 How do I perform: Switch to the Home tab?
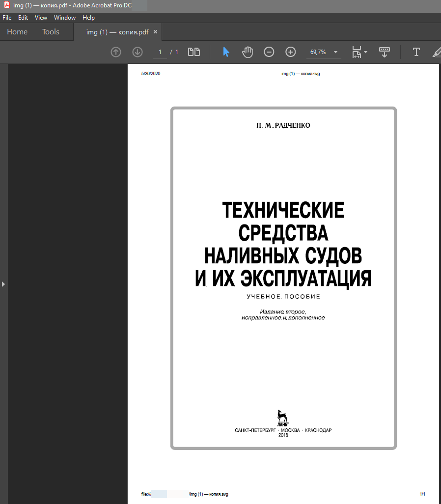(17, 32)
